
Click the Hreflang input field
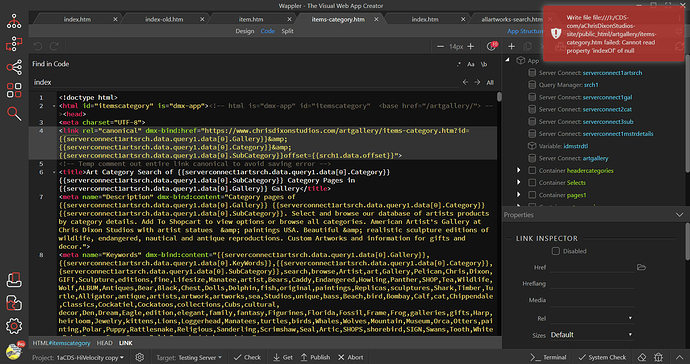click(x=592, y=284)
